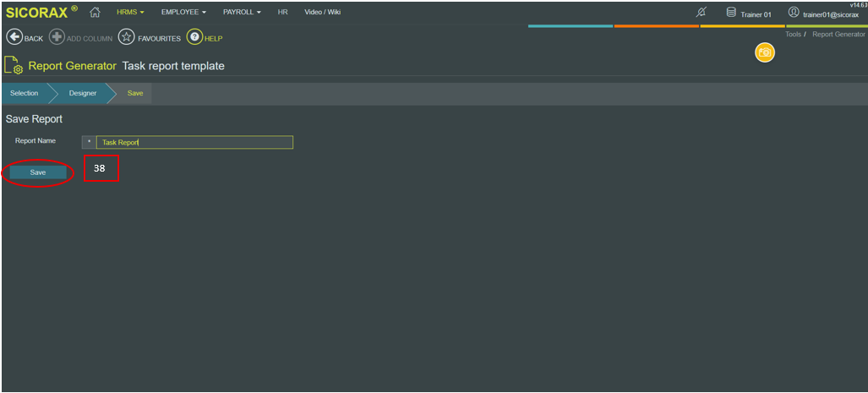Expand the EMPLOYEE dropdown menu

[x=183, y=12]
